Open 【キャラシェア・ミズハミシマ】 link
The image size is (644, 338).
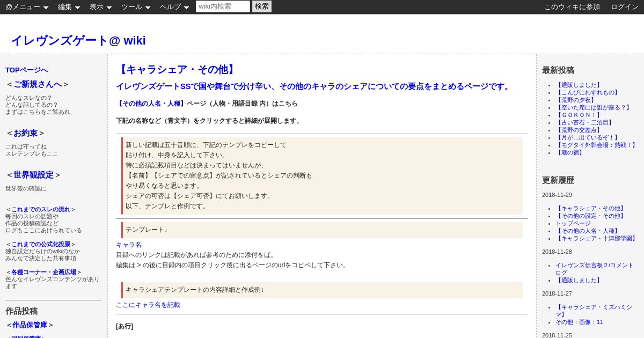click(594, 311)
